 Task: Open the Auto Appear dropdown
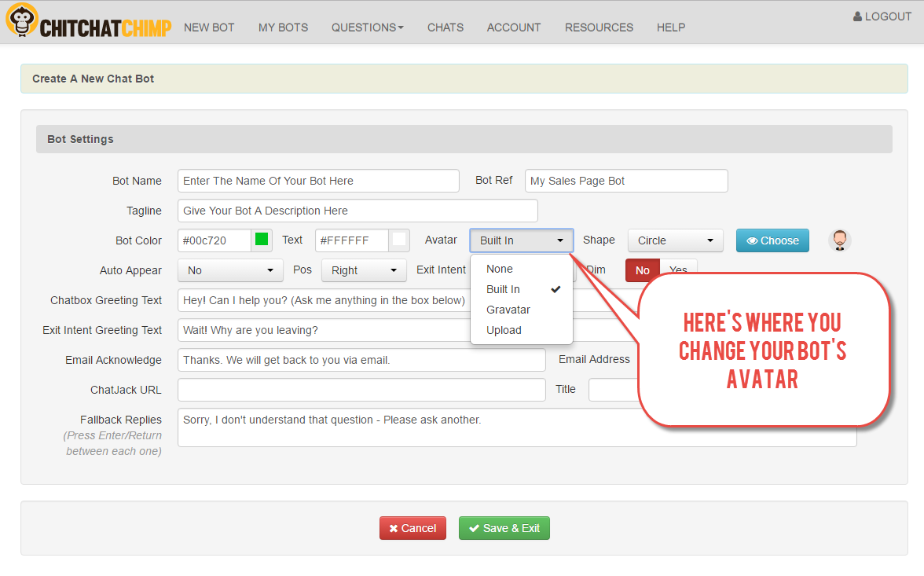click(230, 270)
